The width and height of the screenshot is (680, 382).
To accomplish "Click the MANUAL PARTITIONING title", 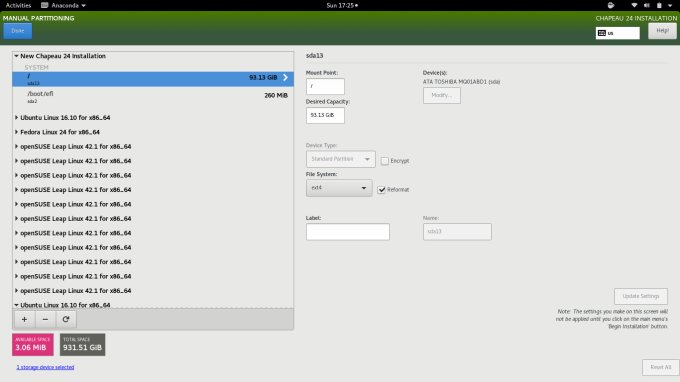I will tap(39, 18).
